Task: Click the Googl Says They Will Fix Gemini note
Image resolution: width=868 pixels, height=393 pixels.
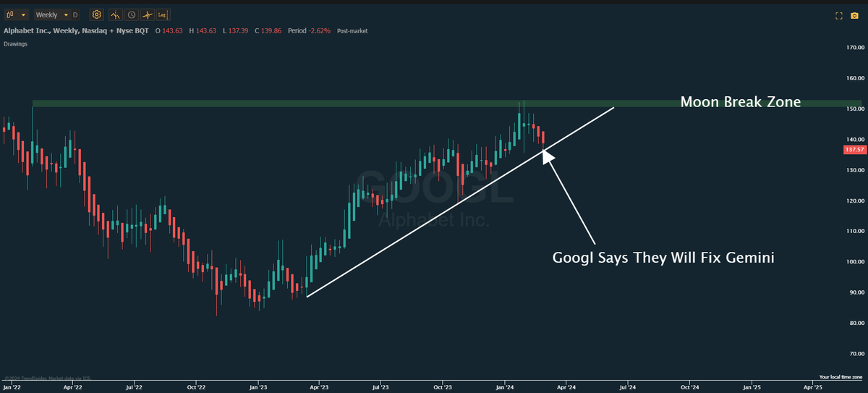Action: pyautogui.click(x=663, y=258)
